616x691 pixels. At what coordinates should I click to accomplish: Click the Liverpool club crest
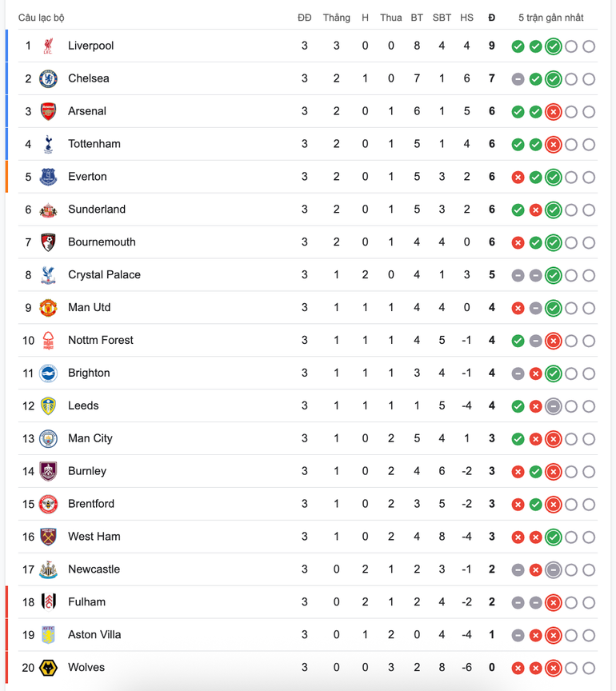tap(48, 46)
